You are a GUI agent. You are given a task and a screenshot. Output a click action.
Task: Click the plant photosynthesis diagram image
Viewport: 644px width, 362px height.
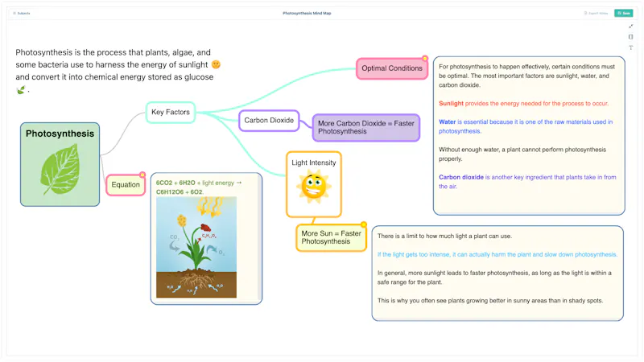pyautogui.click(x=196, y=247)
